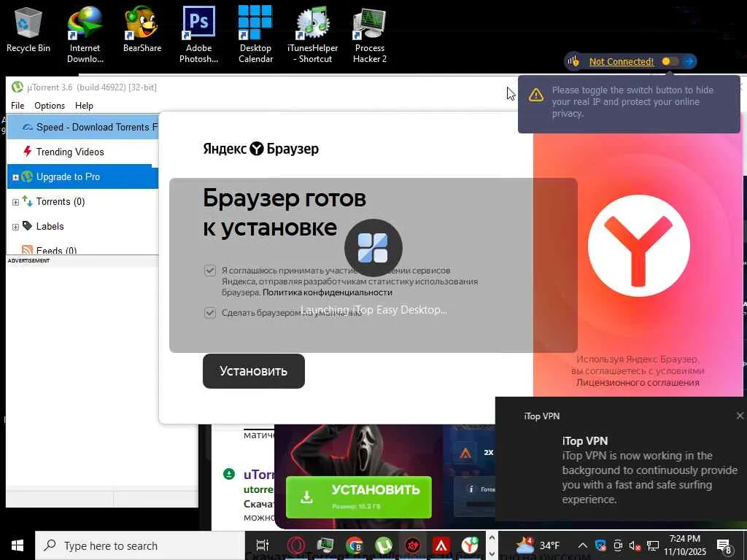Select Trending Videos in uTorrent sidebar
The height and width of the screenshot is (560, 747).
[82, 152]
